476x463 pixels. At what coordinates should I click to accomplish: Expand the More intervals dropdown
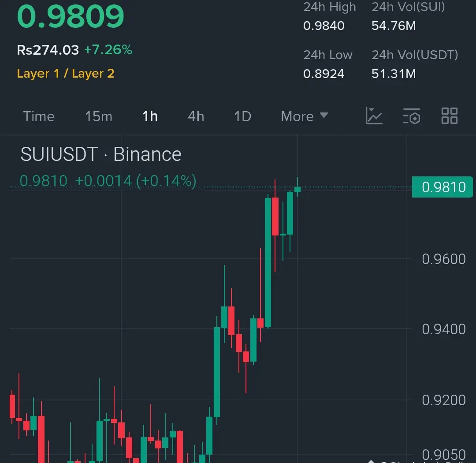coord(304,116)
